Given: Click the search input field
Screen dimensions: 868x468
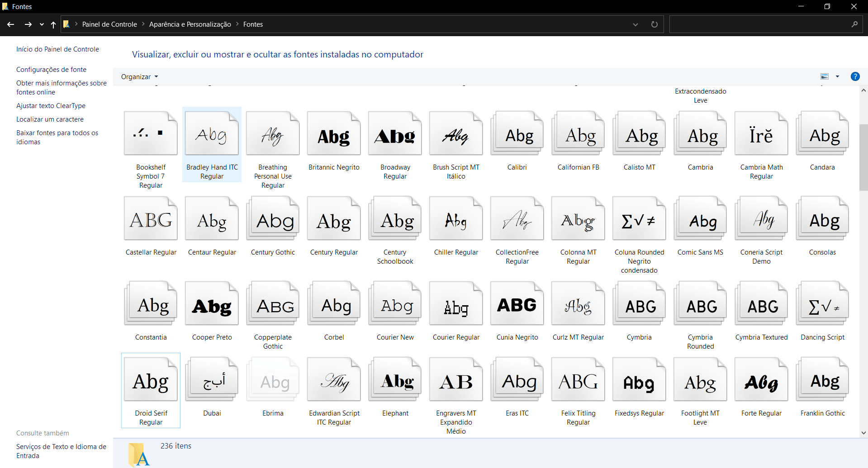Looking at the screenshot, I should 759,24.
